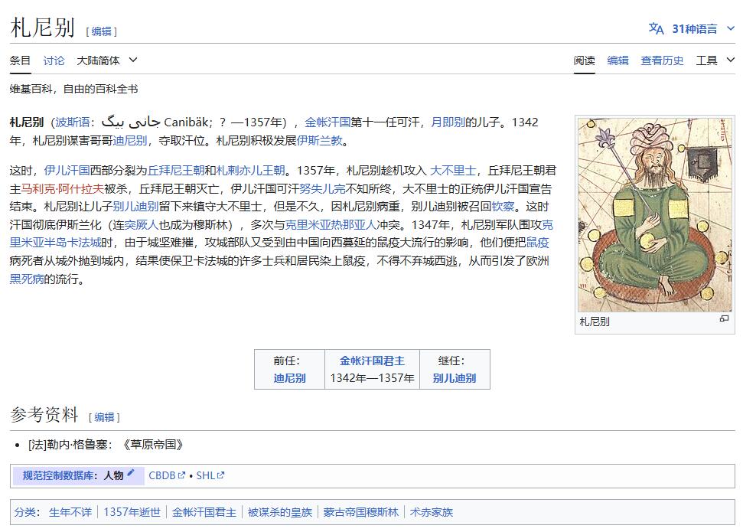756x532 pixels.
Task: Click the language translate icon
Action: click(656, 29)
